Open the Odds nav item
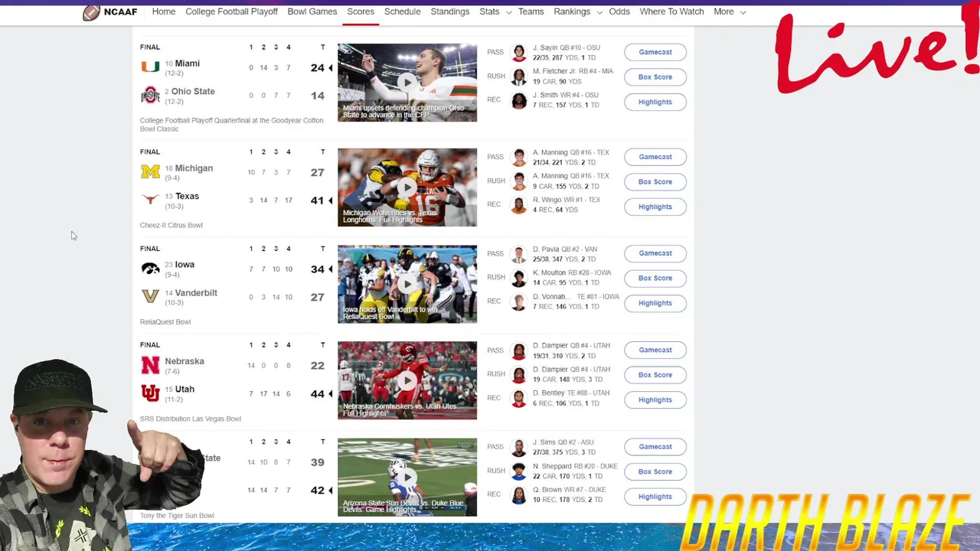980x551 pixels. click(619, 11)
